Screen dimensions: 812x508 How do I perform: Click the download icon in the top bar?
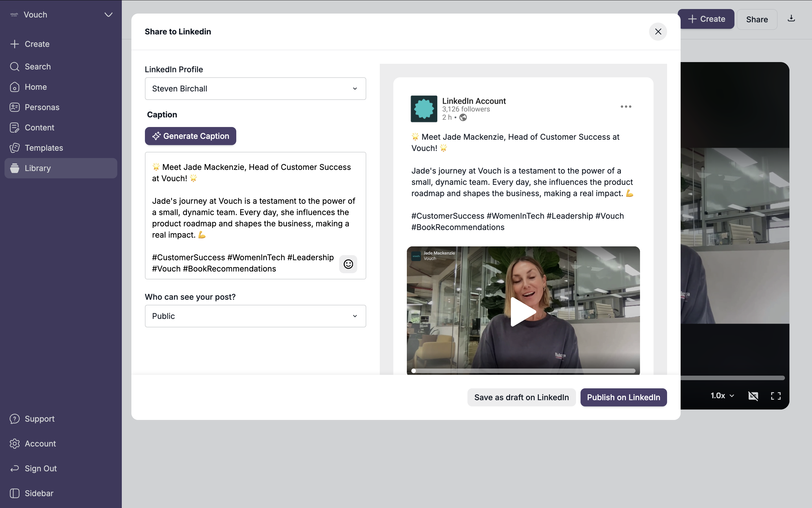(x=791, y=18)
